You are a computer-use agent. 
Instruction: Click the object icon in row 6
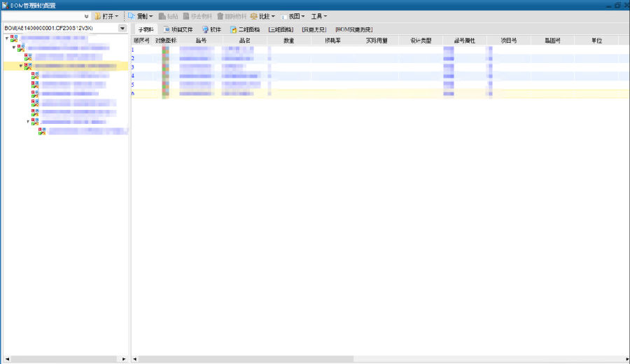pyautogui.click(x=165, y=94)
